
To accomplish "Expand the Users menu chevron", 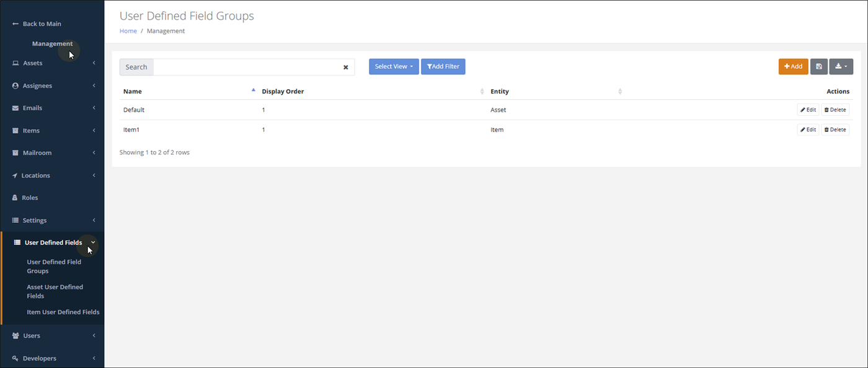I will coord(94,336).
